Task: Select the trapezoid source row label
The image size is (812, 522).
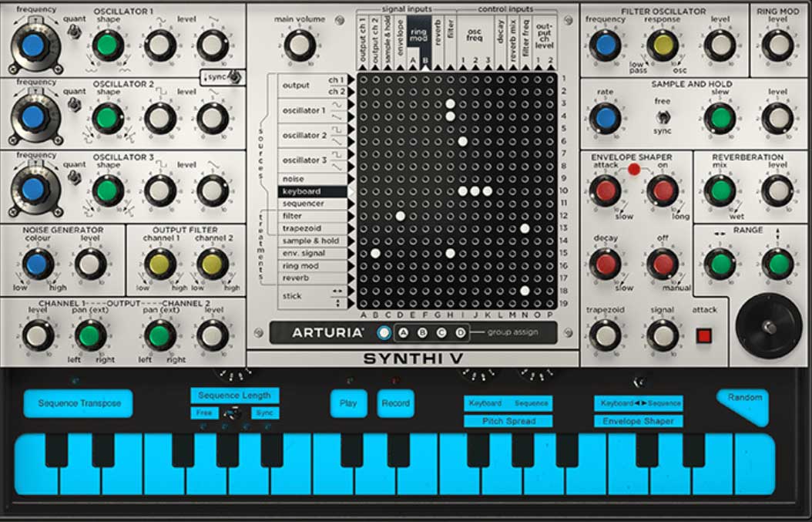Action: coord(313,228)
